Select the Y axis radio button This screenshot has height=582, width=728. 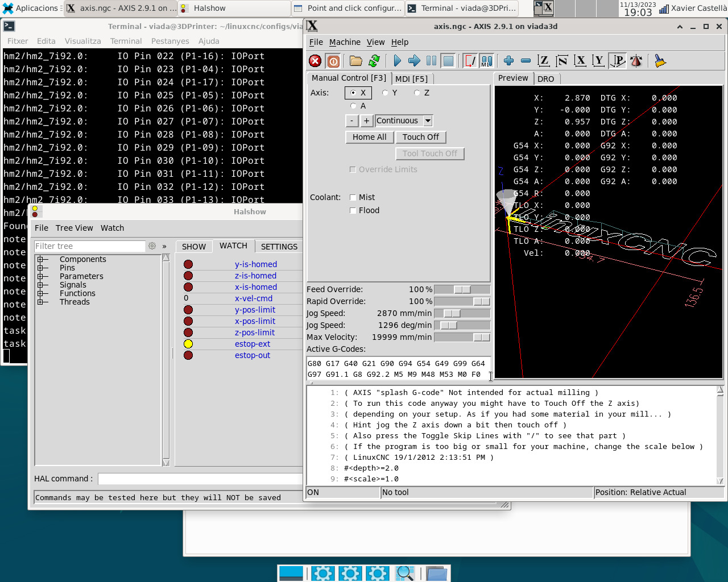click(x=385, y=93)
